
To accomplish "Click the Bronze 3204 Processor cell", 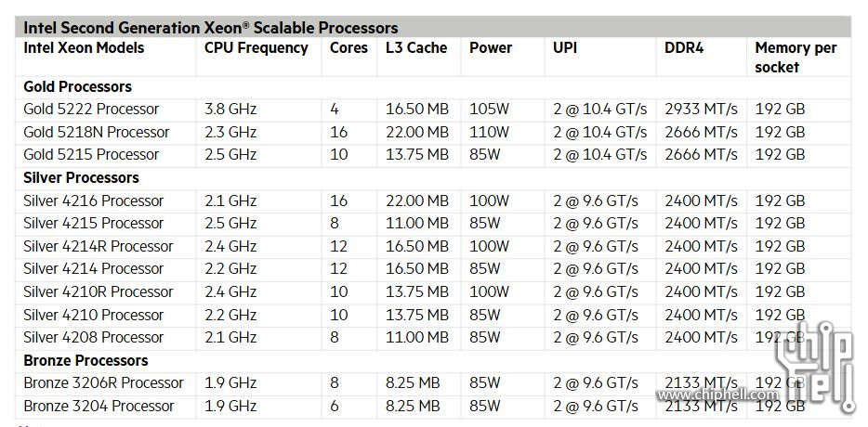I will tap(99, 406).
